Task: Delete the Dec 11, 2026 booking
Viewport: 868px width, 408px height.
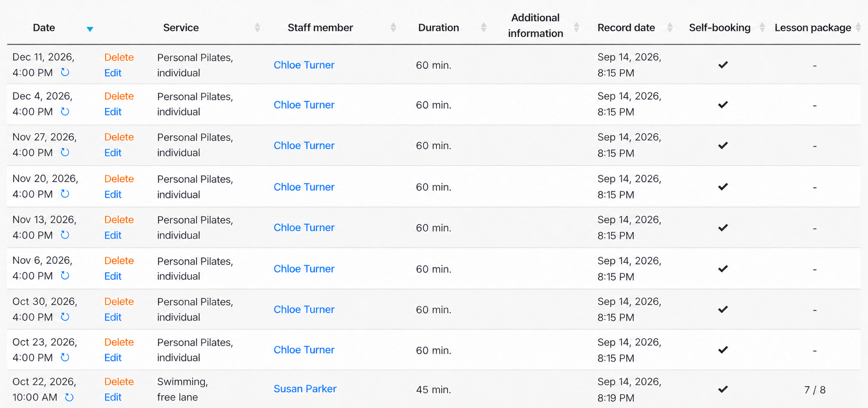Action: click(119, 57)
